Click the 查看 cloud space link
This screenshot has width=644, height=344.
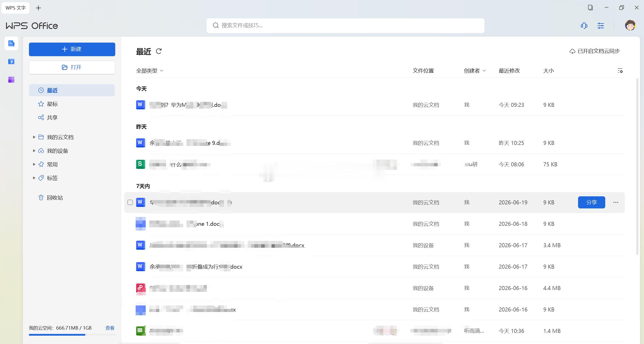110,328
